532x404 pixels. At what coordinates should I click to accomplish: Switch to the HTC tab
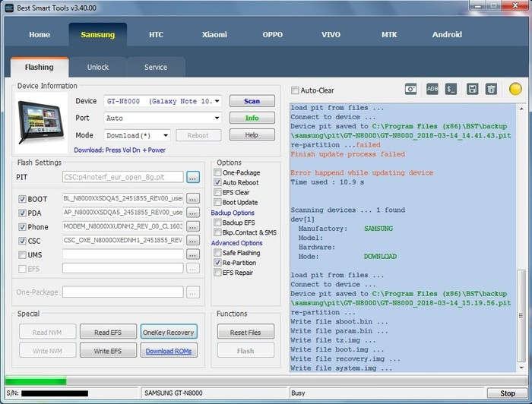(x=156, y=35)
